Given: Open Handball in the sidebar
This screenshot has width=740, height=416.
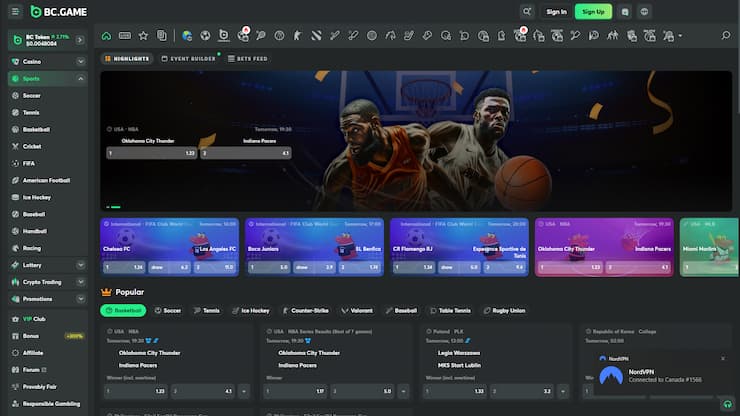Looking at the screenshot, I should 47,231.
